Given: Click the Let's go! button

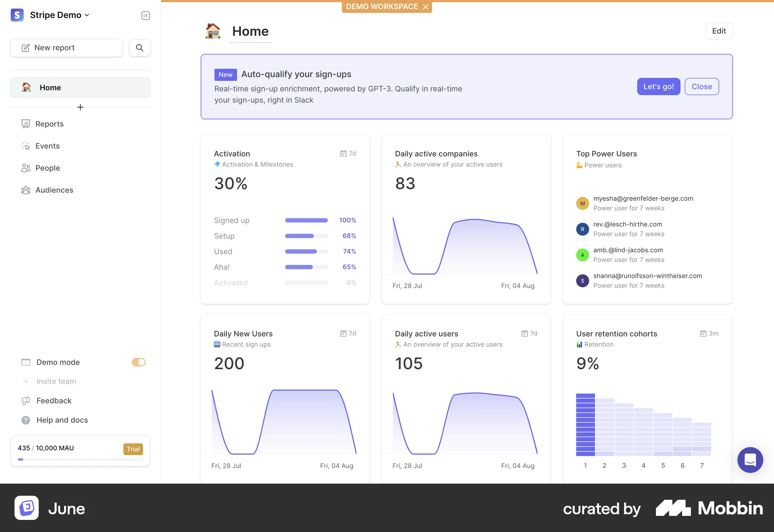Looking at the screenshot, I should pos(658,87).
